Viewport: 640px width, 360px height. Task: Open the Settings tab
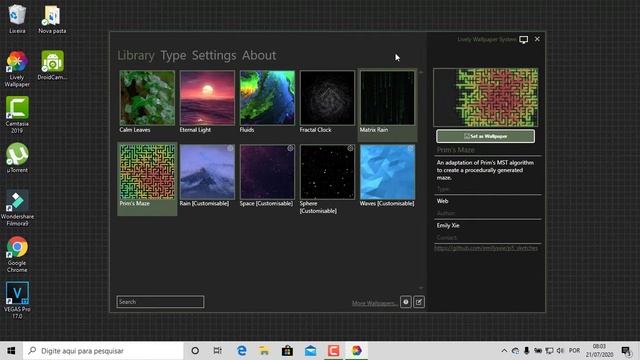pyautogui.click(x=214, y=56)
